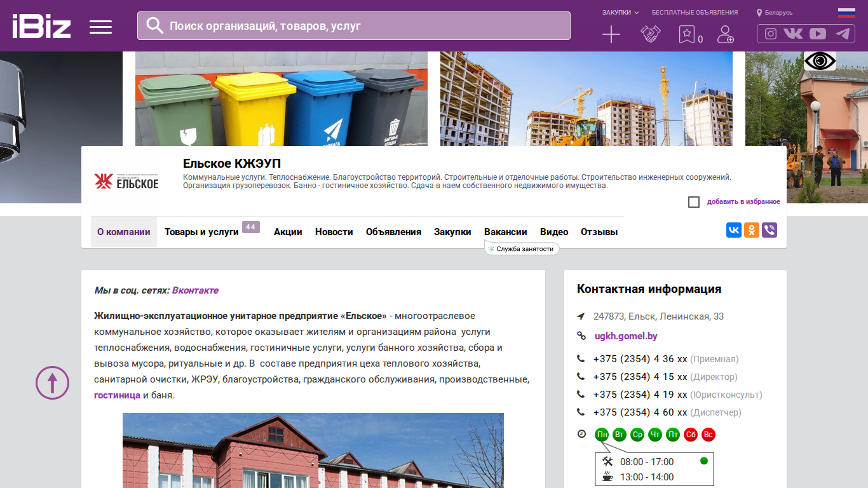The width and height of the screenshot is (868, 488).
Task: Click phone icon next to Приемная number
Action: pos(581,359)
